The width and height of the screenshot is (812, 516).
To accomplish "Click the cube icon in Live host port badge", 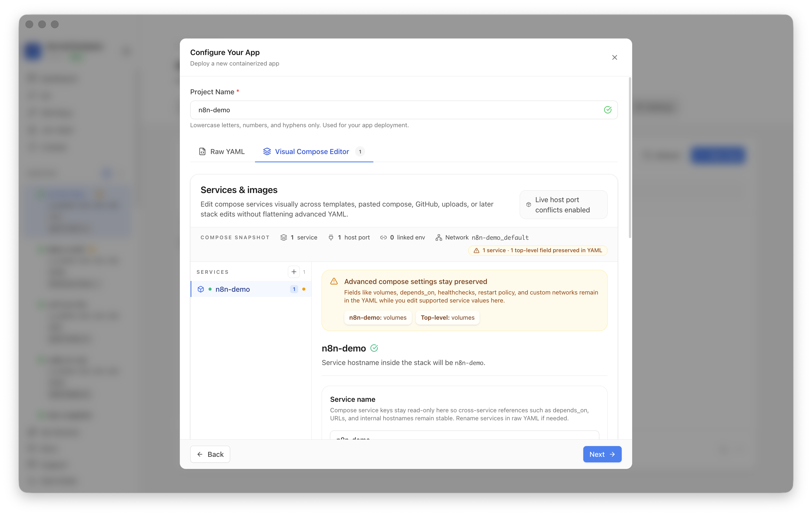I will (529, 205).
